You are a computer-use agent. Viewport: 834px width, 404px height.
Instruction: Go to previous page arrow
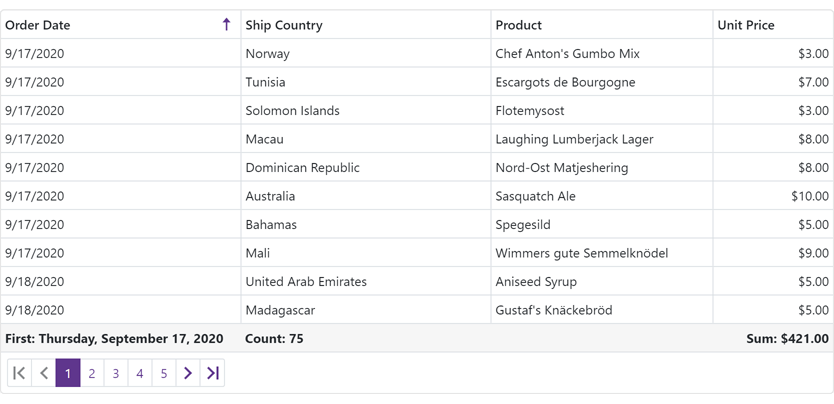click(x=44, y=373)
